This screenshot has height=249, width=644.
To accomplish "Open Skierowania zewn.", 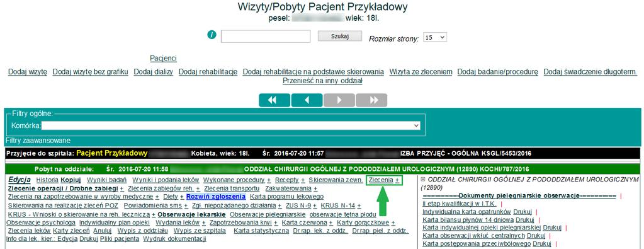I will [336, 180].
